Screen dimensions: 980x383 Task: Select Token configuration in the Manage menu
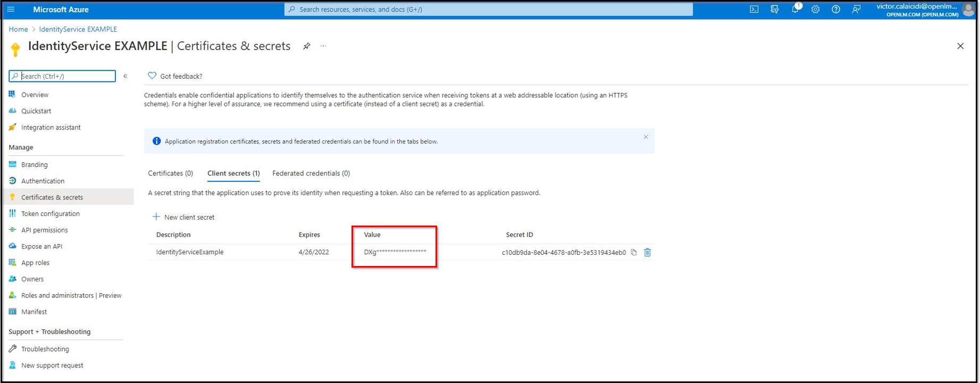coord(51,213)
